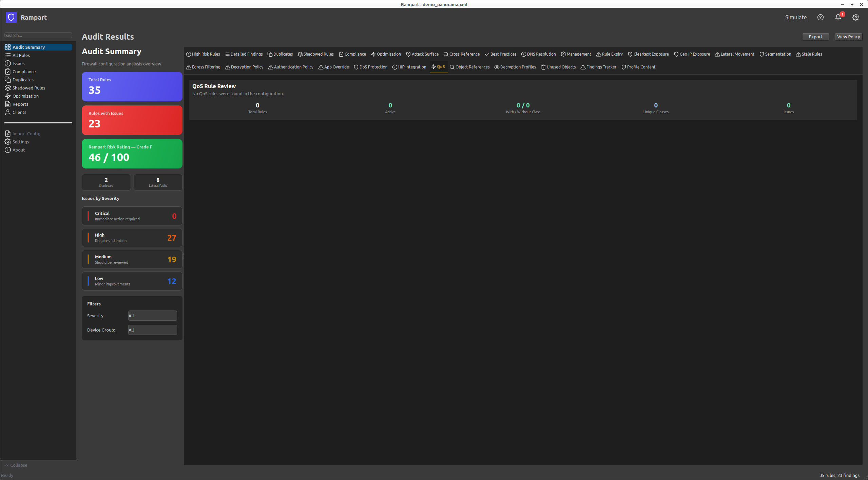Screen dimensions: 868x480
Task: Click the All Rules list icon
Action: 8,55
